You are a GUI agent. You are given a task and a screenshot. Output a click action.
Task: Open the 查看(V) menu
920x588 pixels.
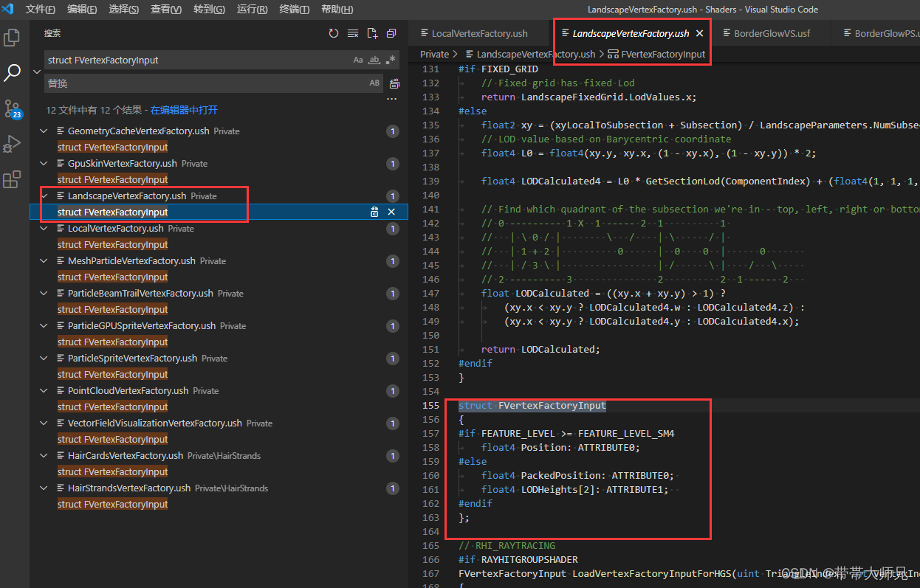pos(166,10)
